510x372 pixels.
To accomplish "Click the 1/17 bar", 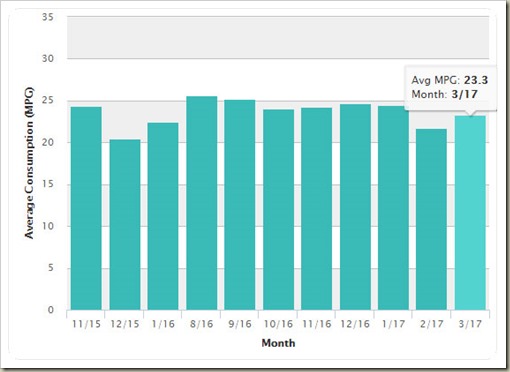I will 393,208.
